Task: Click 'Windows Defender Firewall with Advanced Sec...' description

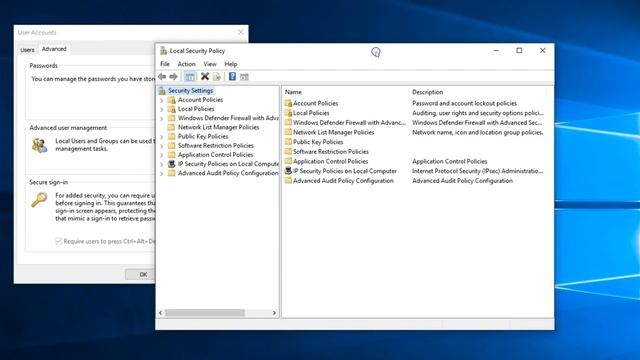Action: 477,123
